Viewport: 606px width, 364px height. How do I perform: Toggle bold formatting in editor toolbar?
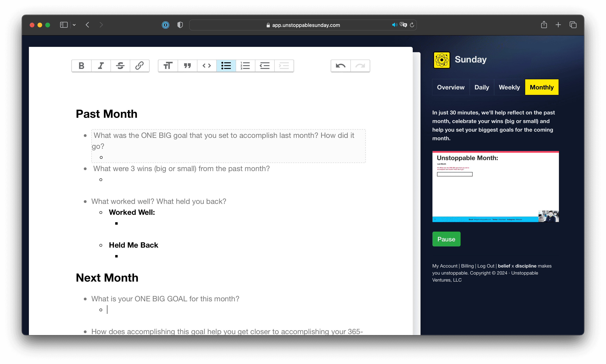[x=81, y=66]
